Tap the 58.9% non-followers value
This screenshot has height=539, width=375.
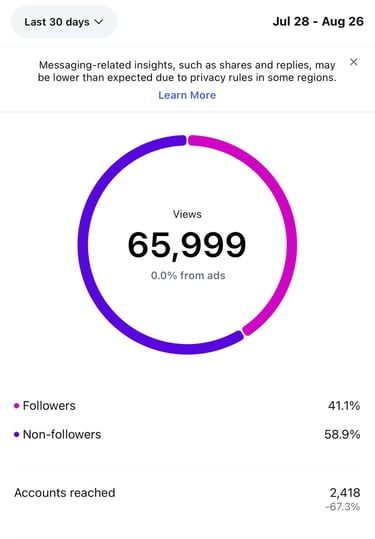pyautogui.click(x=342, y=435)
